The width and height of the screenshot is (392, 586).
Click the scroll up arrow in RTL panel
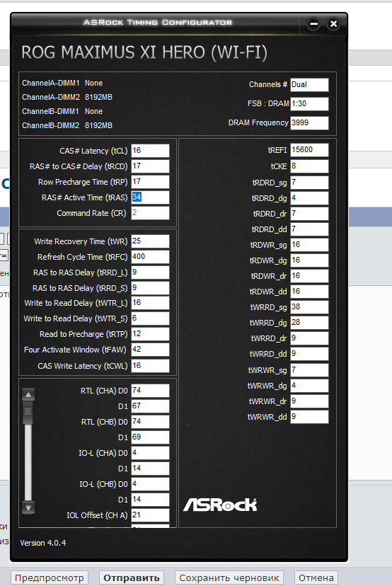click(x=28, y=394)
